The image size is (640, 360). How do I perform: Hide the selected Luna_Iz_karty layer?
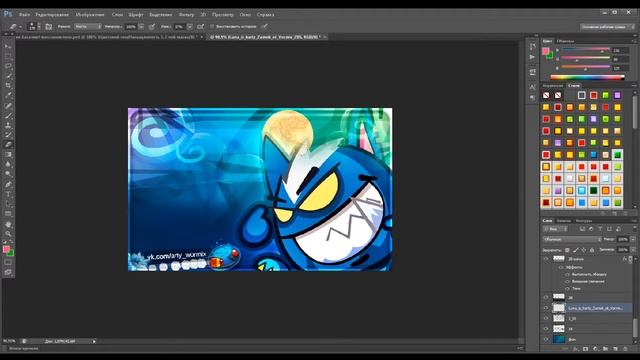(x=546, y=308)
